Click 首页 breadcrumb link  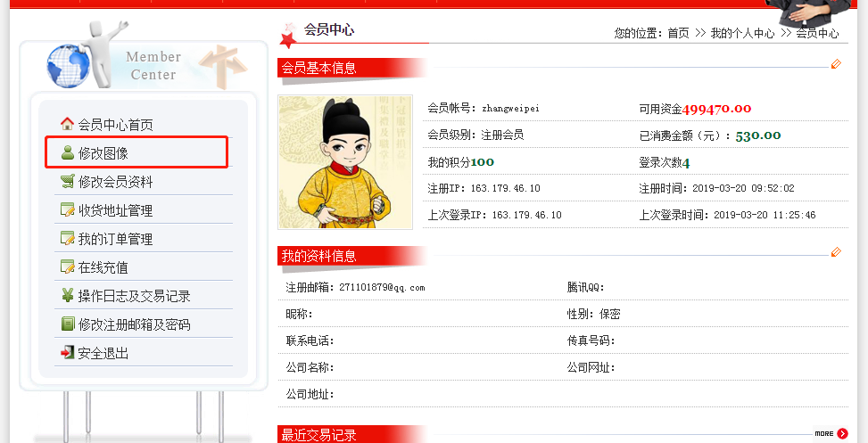(x=679, y=33)
